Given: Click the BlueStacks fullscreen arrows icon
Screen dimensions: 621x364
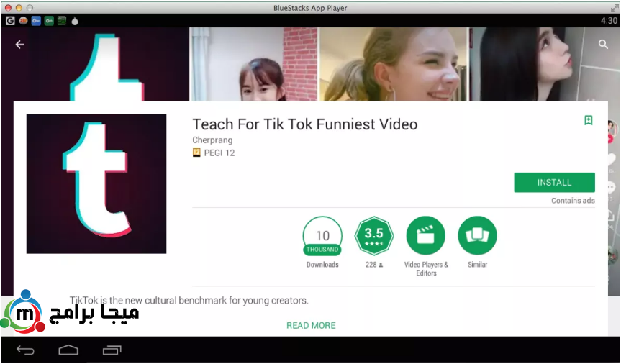Looking at the screenshot, I should click(x=615, y=7).
